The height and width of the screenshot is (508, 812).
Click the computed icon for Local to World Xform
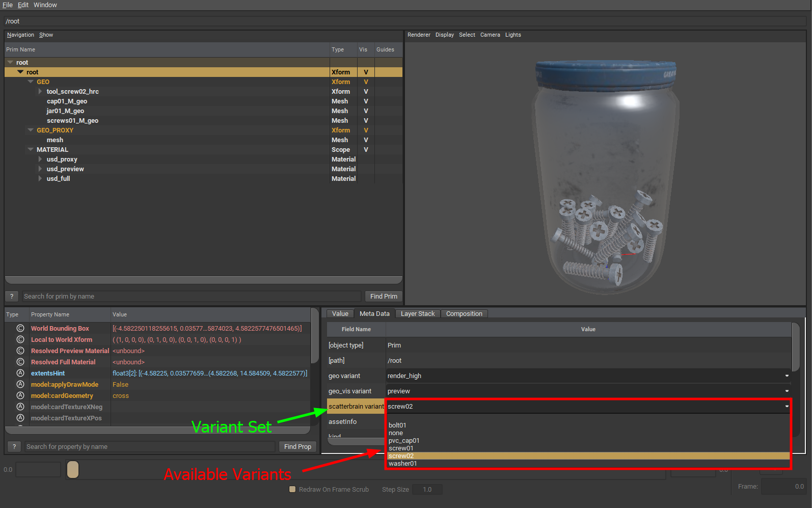(x=20, y=340)
